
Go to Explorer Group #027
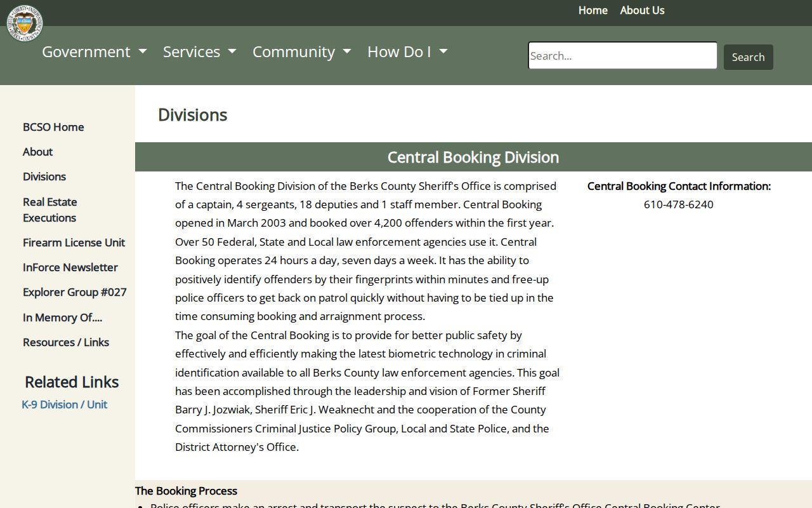coord(75,292)
